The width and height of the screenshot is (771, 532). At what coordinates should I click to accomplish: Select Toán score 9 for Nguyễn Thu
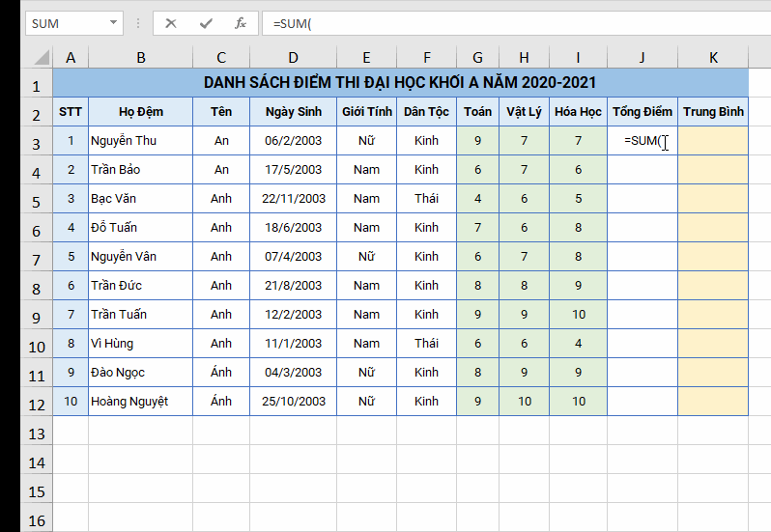(477, 141)
